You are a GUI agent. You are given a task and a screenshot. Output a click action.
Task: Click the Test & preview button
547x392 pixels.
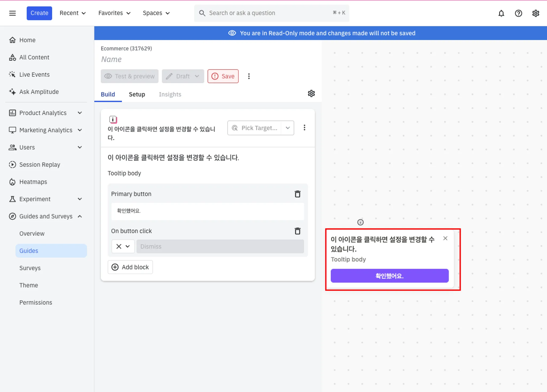pyautogui.click(x=130, y=76)
